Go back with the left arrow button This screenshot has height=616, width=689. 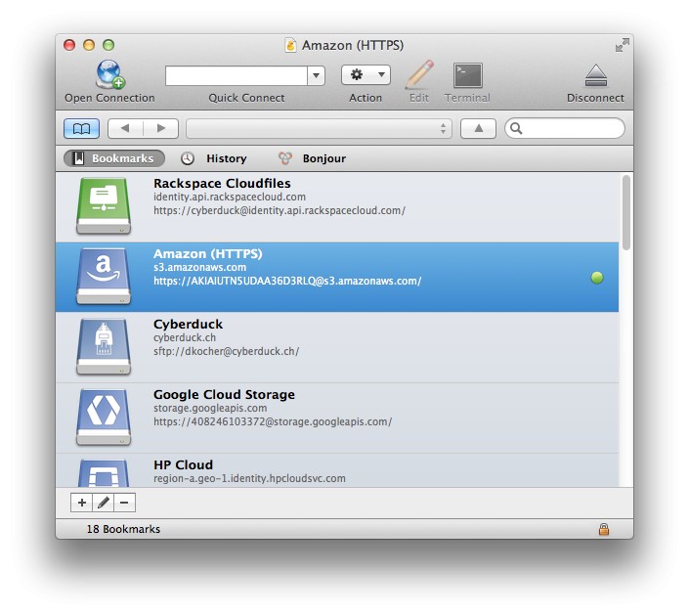(x=125, y=128)
